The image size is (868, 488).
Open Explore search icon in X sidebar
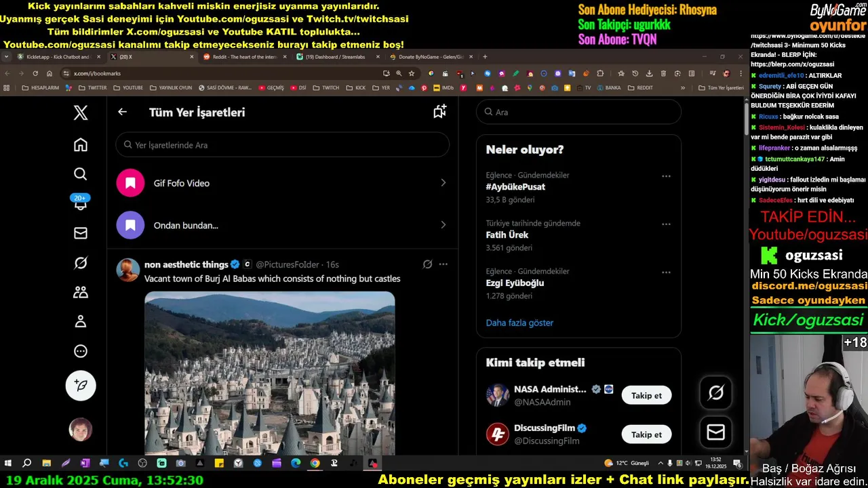click(81, 174)
